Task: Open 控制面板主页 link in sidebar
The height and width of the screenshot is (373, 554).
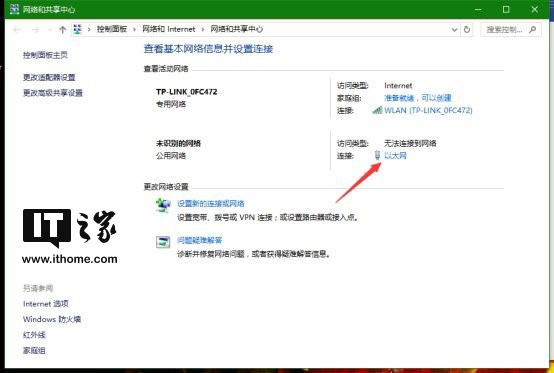Action: [x=45, y=55]
